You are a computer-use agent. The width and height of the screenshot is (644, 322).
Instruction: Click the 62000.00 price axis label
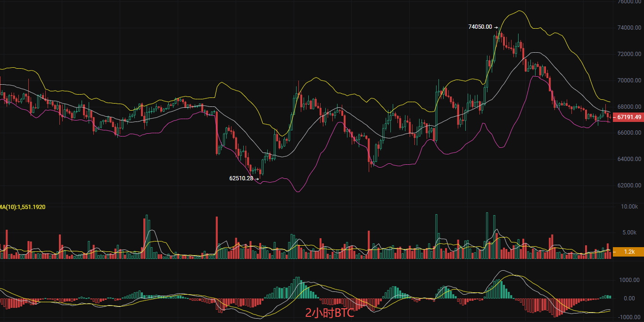tap(629, 185)
